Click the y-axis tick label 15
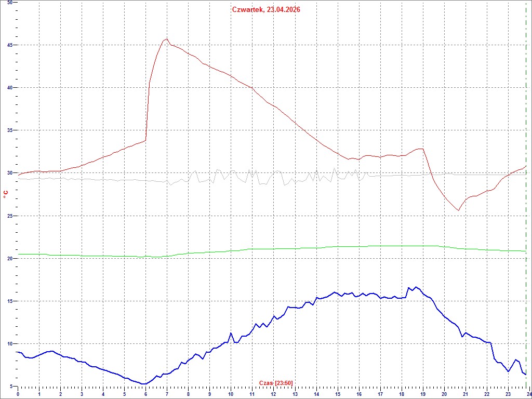This screenshot has height=399, width=532. tap(10, 301)
